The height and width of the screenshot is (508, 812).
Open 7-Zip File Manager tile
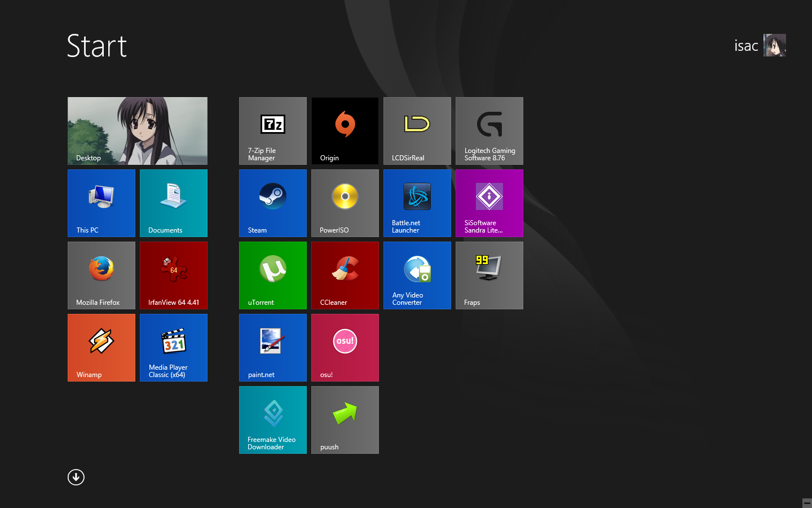click(273, 131)
